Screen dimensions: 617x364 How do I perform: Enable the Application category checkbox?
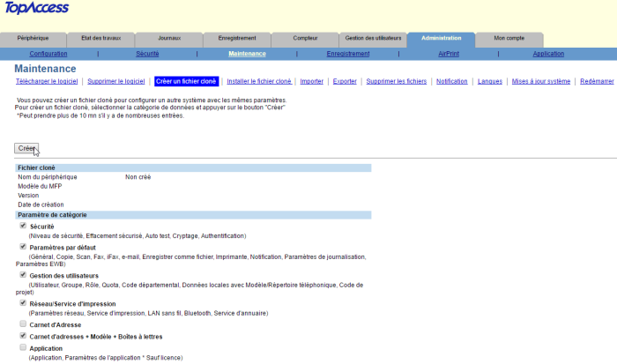coord(23,347)
